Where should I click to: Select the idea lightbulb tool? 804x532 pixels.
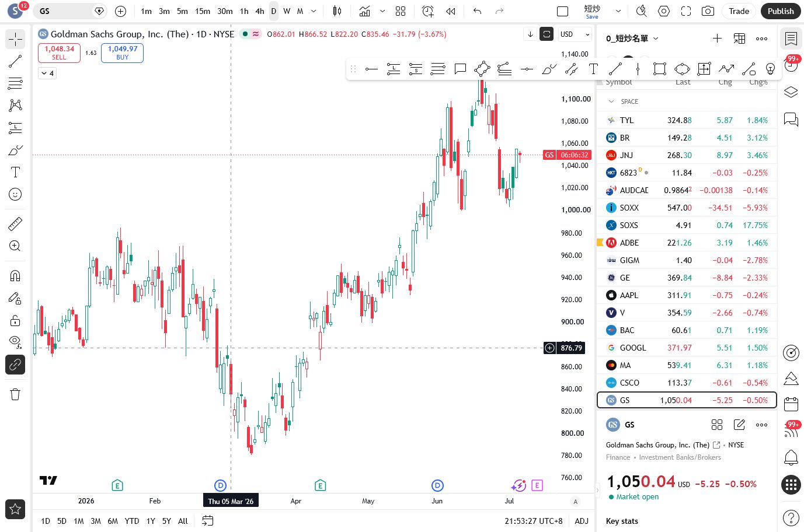[771, 69]
